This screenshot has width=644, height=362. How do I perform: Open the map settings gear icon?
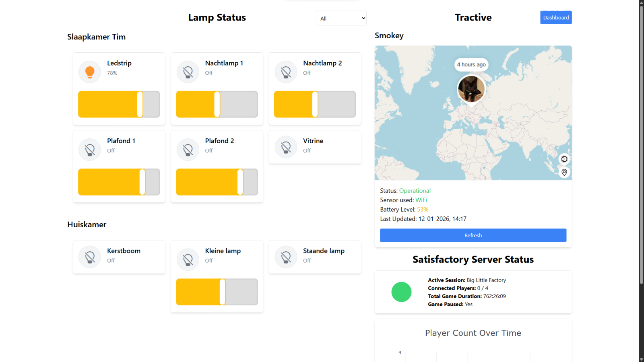564,159
